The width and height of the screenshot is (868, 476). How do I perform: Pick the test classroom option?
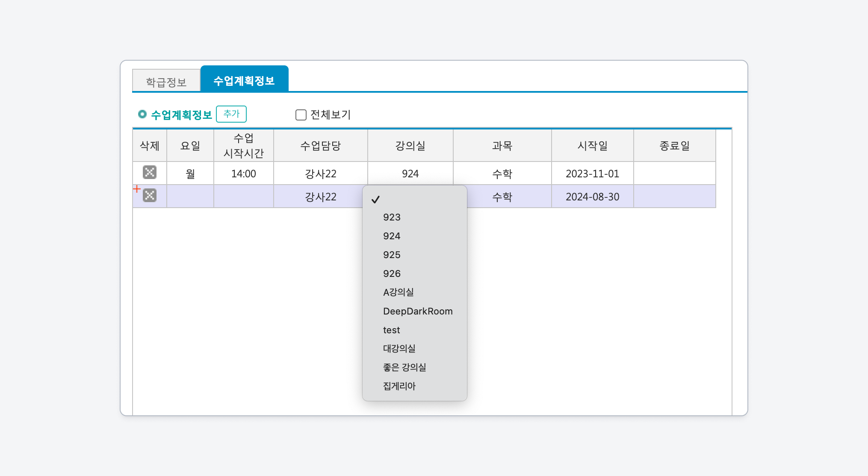391,330
